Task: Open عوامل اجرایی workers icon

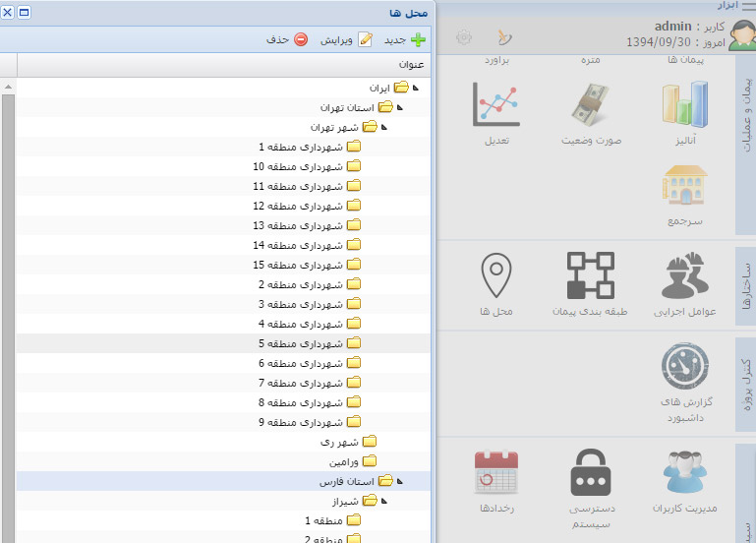Action: (685, 275)
